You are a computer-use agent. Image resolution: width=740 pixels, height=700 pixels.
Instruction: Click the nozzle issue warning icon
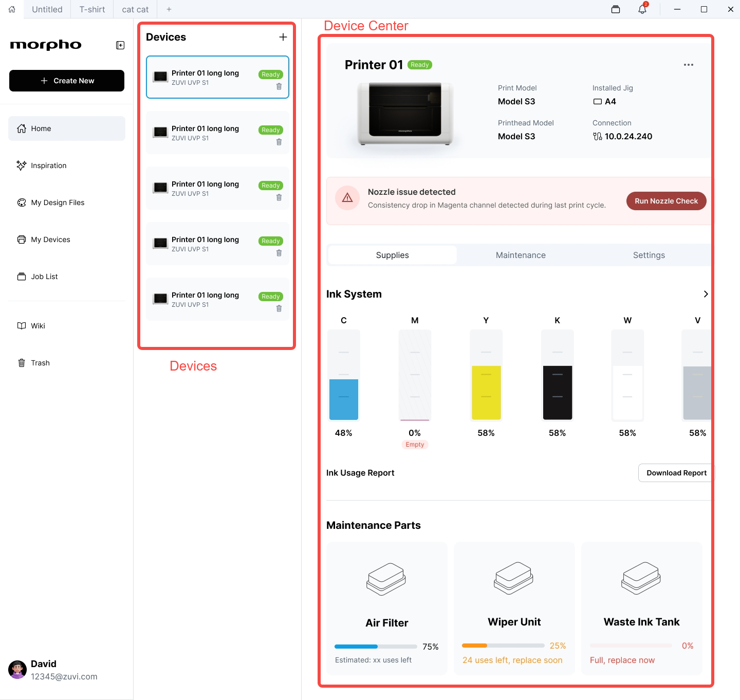click(x=347, y=198)
